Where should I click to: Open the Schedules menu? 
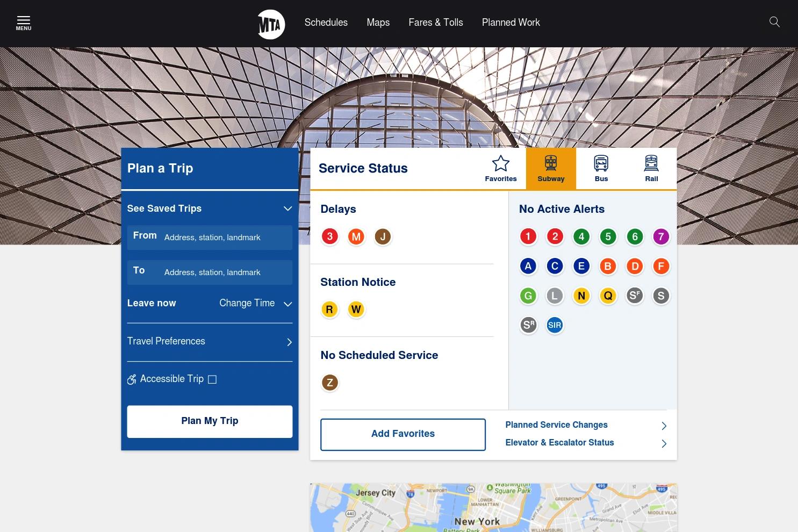click(x=326, y=23)
